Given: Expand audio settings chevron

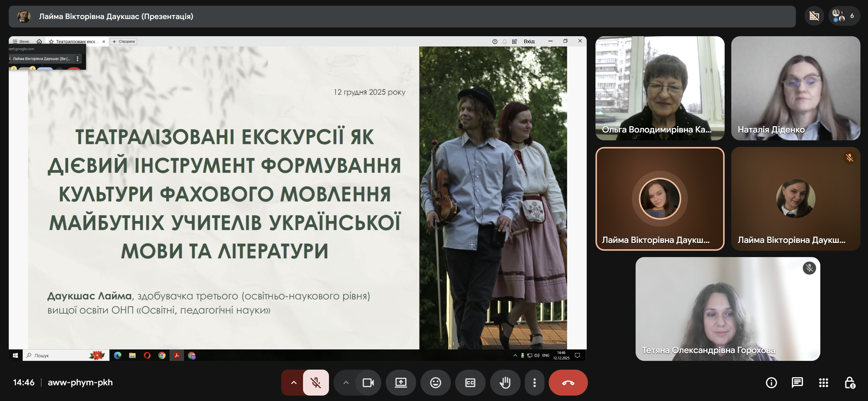Looking at the screenshot, I should pos(293,383).
